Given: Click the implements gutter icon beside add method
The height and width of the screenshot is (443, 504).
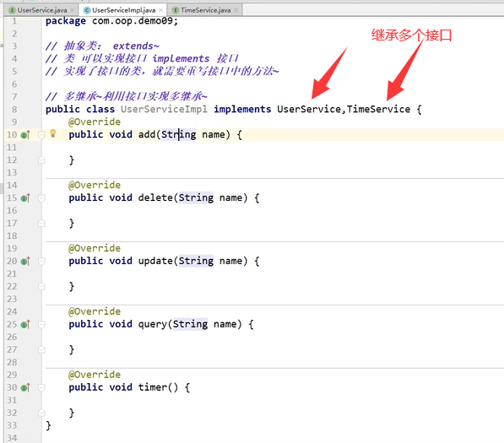Looking at the screenshot, I should (25, 135).
